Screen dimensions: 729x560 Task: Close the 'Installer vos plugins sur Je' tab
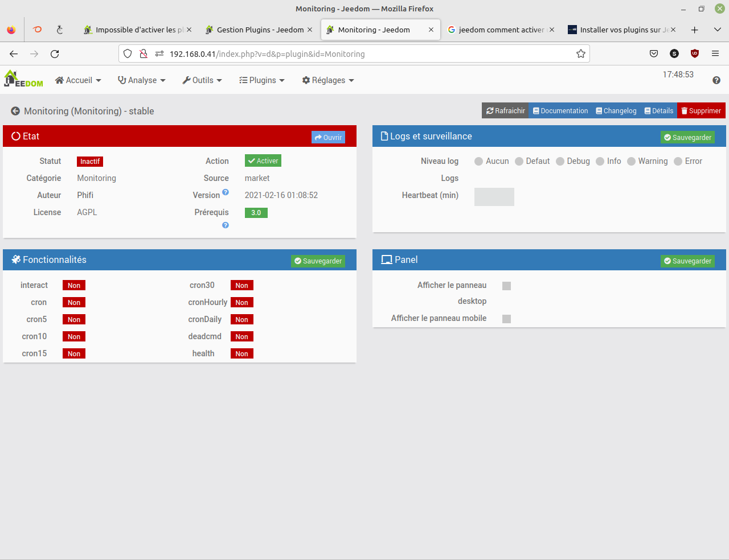(673, 30)
